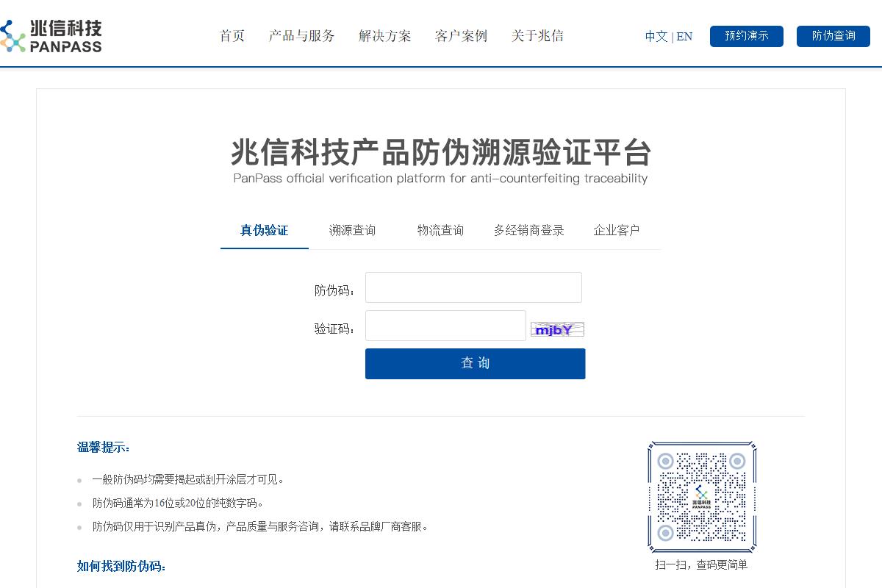
Task: Click the tip 防伪码通常为16位或20位的纯数字码
Action: coord(178,503)
